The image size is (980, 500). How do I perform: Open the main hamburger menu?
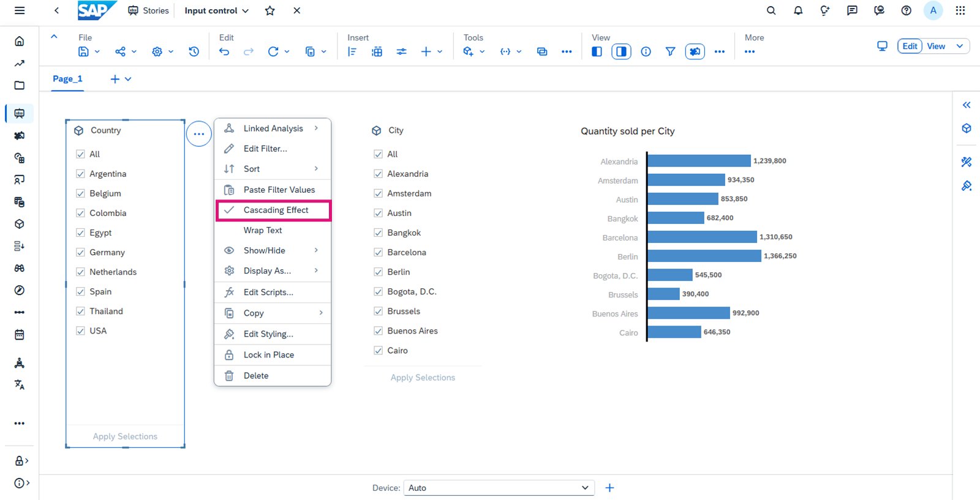pos(20,10)
